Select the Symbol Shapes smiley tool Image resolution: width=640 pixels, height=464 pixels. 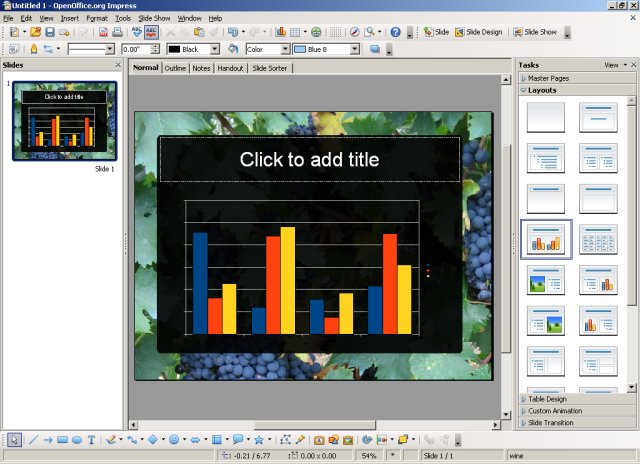tap(174, 440)
